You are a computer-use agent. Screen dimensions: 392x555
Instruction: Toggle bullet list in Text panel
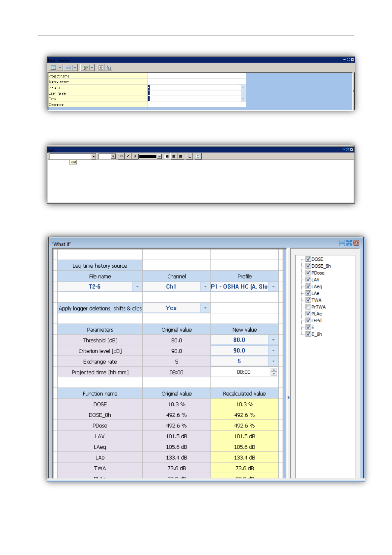189,156
